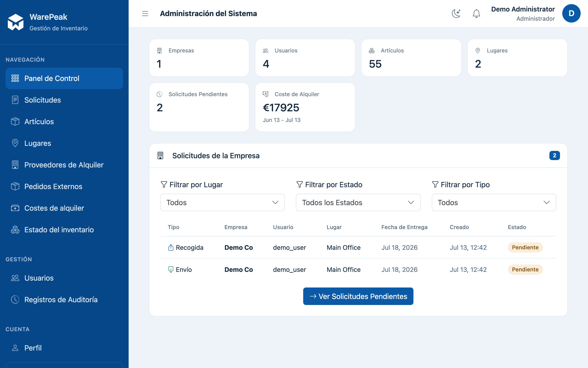Open Estado del inventario page

click(x=64, y=230)
